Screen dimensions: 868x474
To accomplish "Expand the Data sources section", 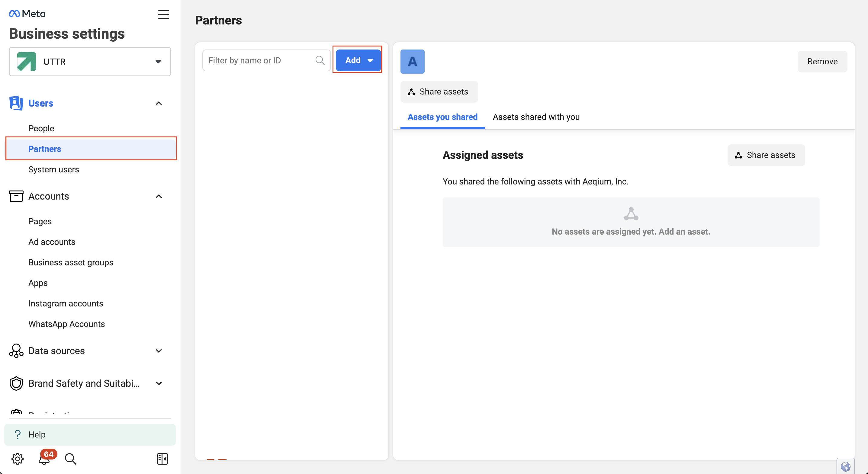I will tap(159, 351).
